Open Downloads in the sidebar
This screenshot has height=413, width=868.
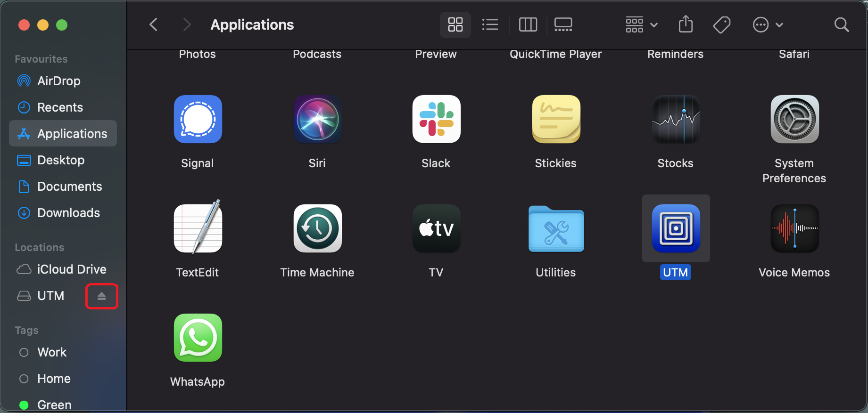(63, 213)
